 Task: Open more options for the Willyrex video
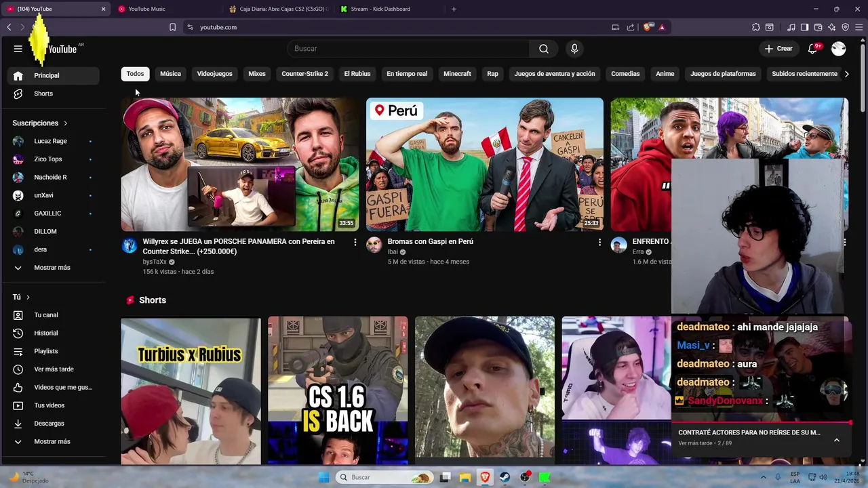(x=355, y=242)
